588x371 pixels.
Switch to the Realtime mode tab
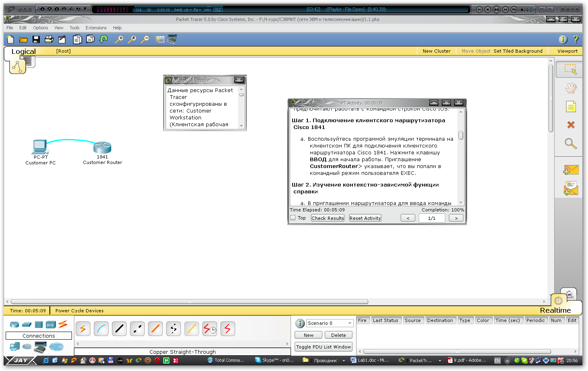click(x=555, y=310)
